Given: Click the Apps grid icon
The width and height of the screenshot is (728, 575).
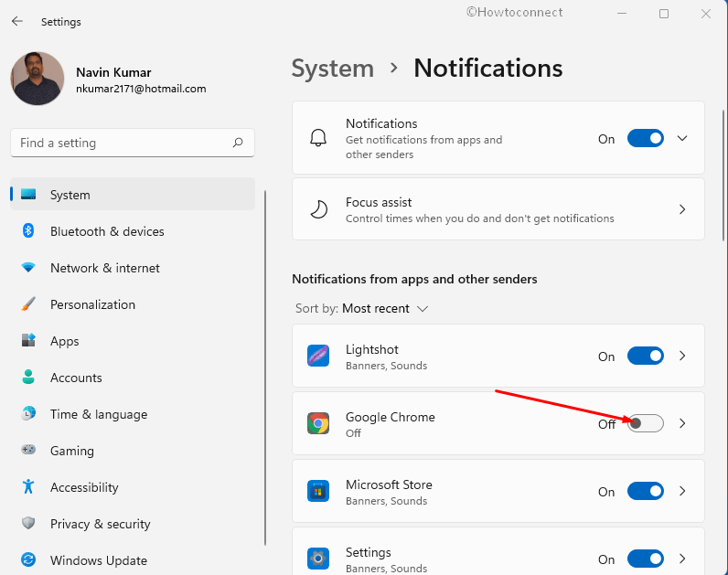Looking at the screenshot, I should (28, 340).
